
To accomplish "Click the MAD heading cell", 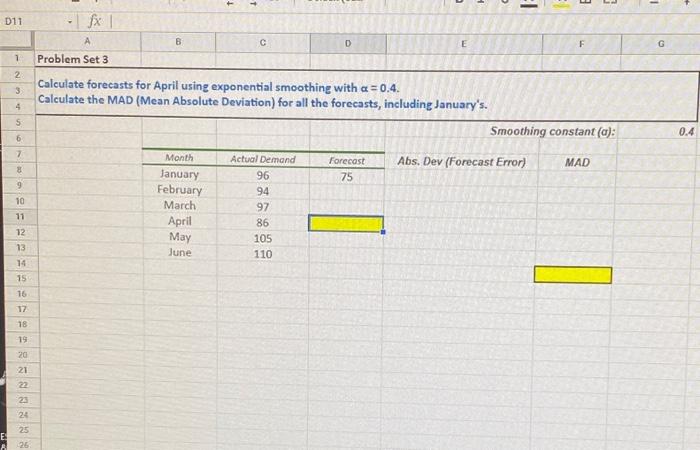I will (577, 162).
